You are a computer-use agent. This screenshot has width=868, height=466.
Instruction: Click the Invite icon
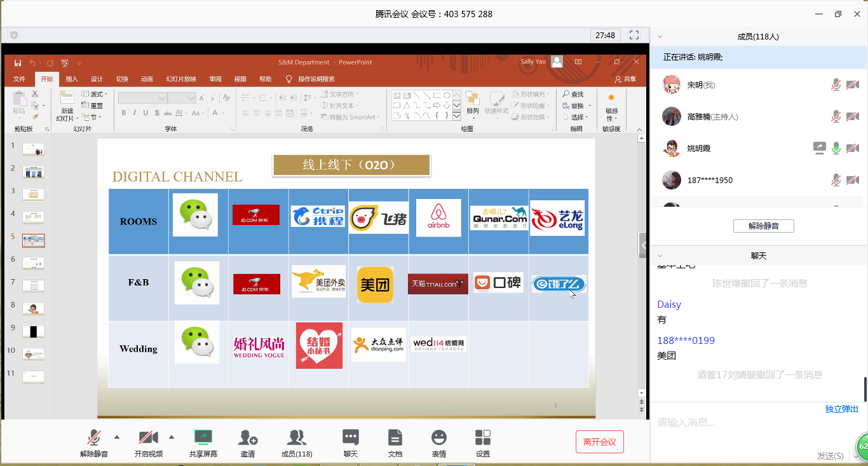click(247, 442)
